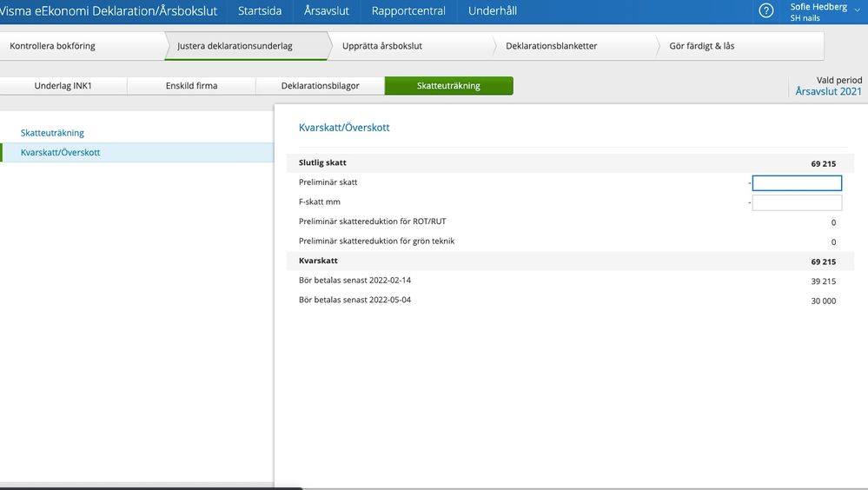The width and height of the screenshot is (868, 490).
Task: Open the Årsavslut menu
Action: [x=327, y=11]
